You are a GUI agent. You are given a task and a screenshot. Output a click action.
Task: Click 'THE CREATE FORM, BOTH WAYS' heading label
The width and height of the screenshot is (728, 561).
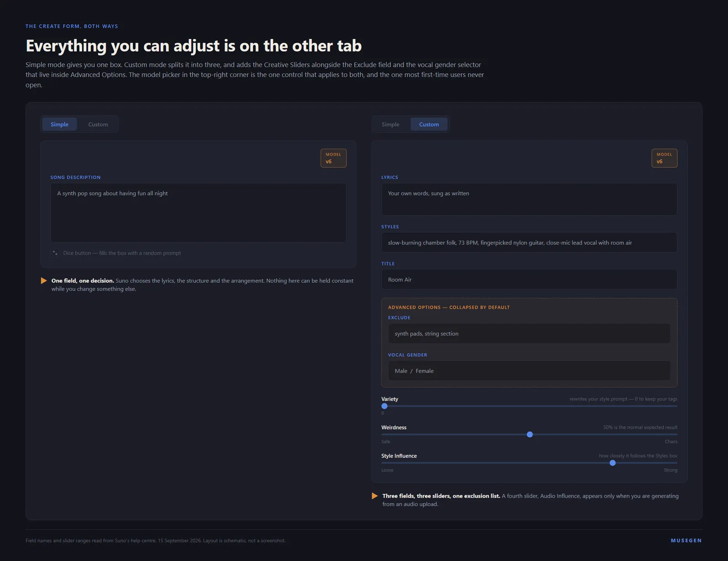click(x=72, y=26)
